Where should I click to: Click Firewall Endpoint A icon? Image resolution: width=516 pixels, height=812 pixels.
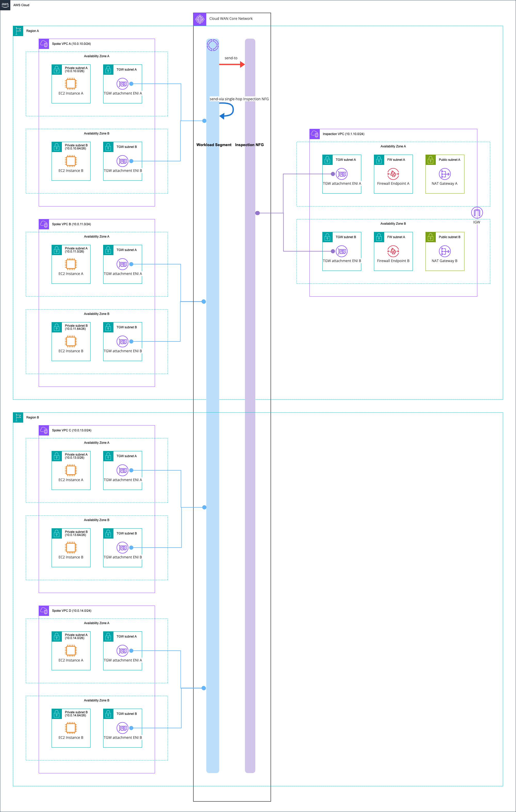[393, 174]
